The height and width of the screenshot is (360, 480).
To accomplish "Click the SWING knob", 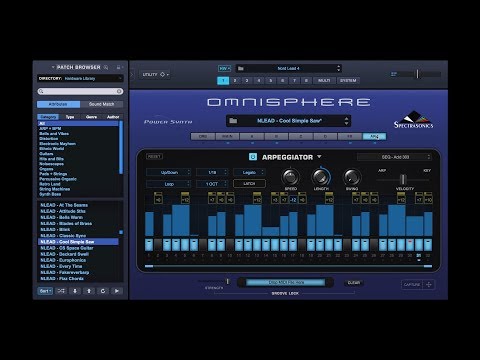I will (x=352, y=177).
